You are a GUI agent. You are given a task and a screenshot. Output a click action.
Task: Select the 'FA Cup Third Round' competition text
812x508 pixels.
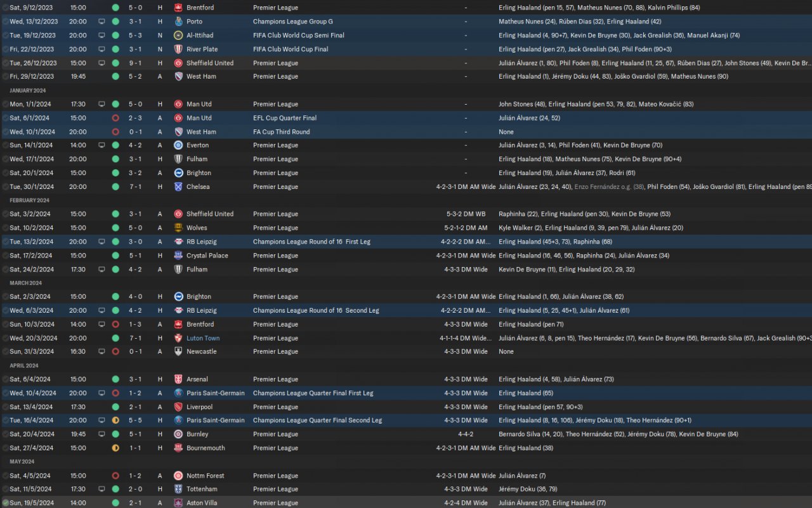point(282,132)
